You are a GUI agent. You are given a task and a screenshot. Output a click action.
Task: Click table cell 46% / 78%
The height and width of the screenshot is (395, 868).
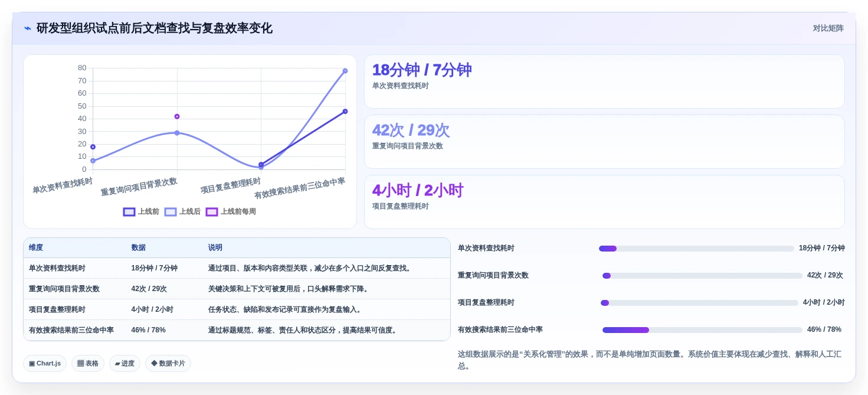click(x=149, y=330)
